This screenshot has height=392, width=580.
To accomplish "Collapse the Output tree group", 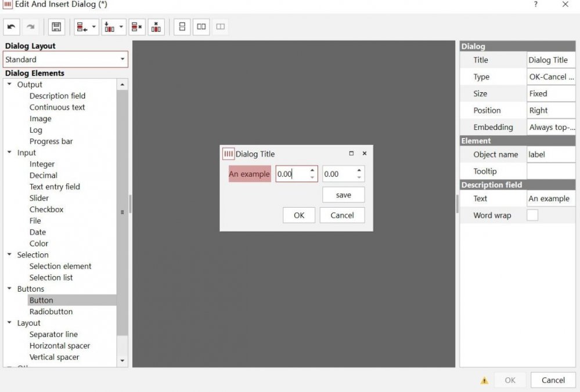I will pos(10,85).
